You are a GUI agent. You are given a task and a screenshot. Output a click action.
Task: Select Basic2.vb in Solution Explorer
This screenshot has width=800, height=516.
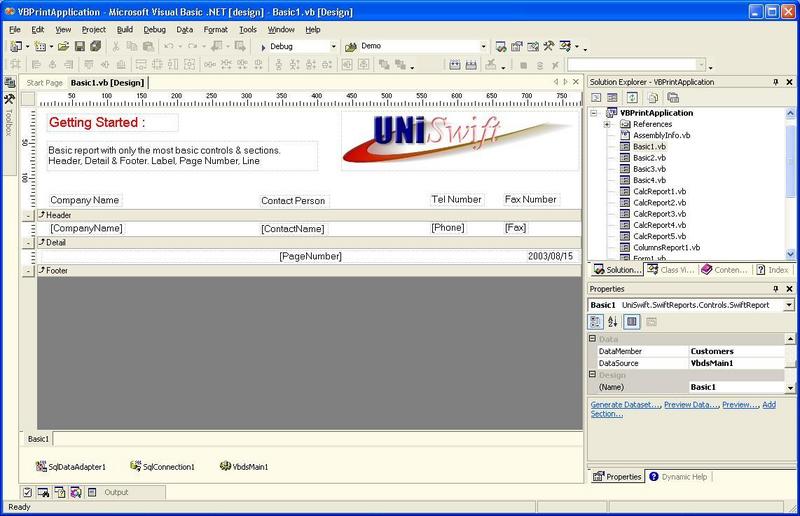tap(649, 158)
